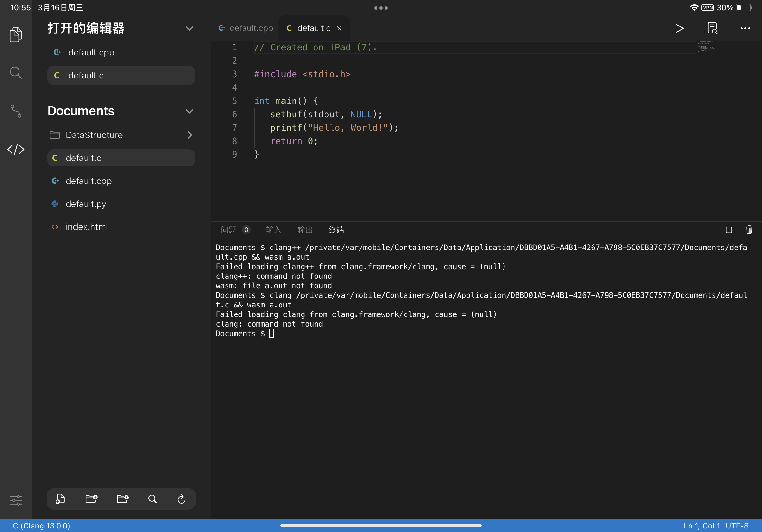
Task: Open the more options menu
Action: pos(745,28)
